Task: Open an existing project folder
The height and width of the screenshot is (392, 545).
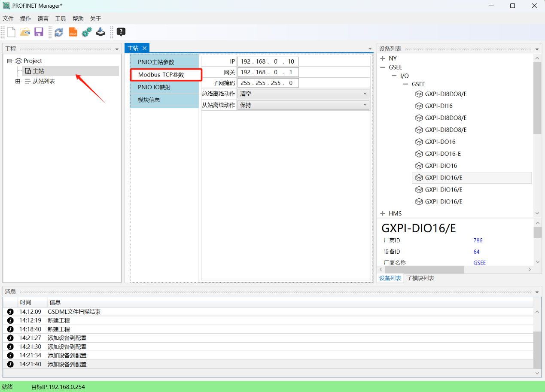Action: (25, 32)
